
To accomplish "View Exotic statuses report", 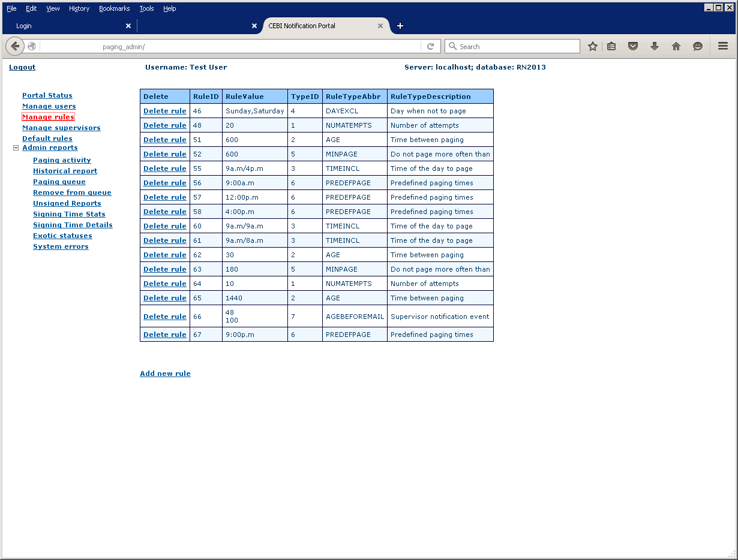I will pyautogui.click(x=62, y=236).
